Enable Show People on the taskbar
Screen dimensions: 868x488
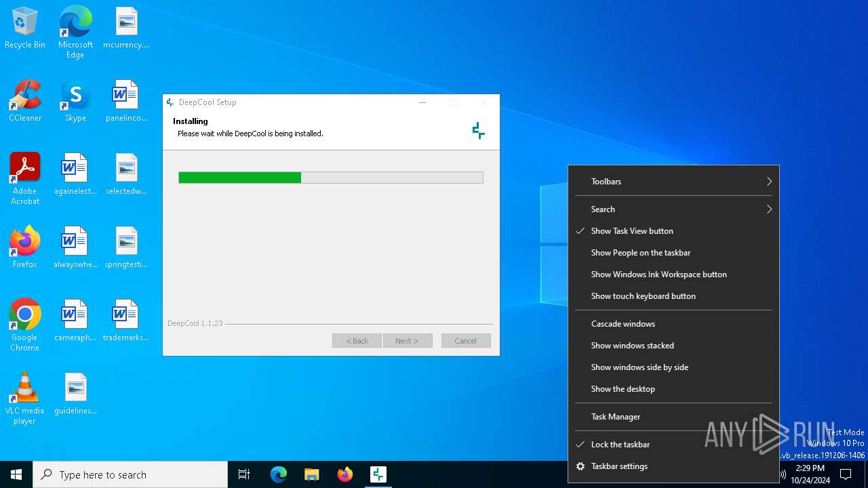click(x=673, y=253)
